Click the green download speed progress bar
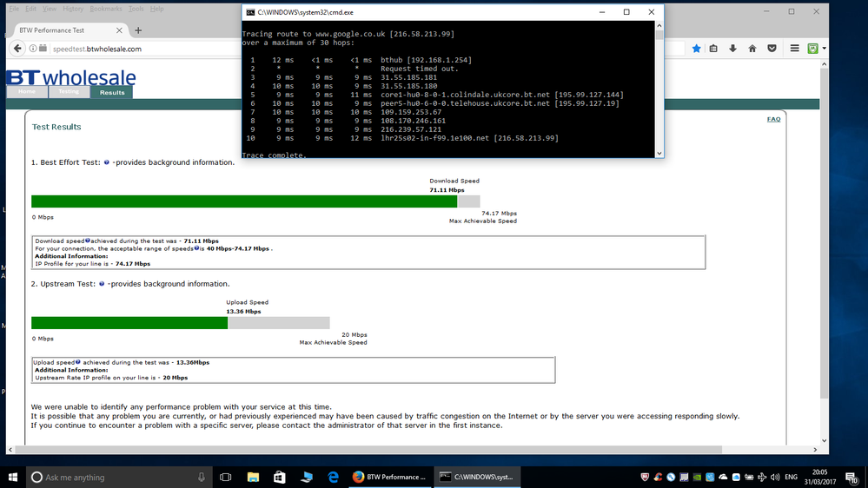Viewport: 868px width, 488px height. [x=244, y=201]
